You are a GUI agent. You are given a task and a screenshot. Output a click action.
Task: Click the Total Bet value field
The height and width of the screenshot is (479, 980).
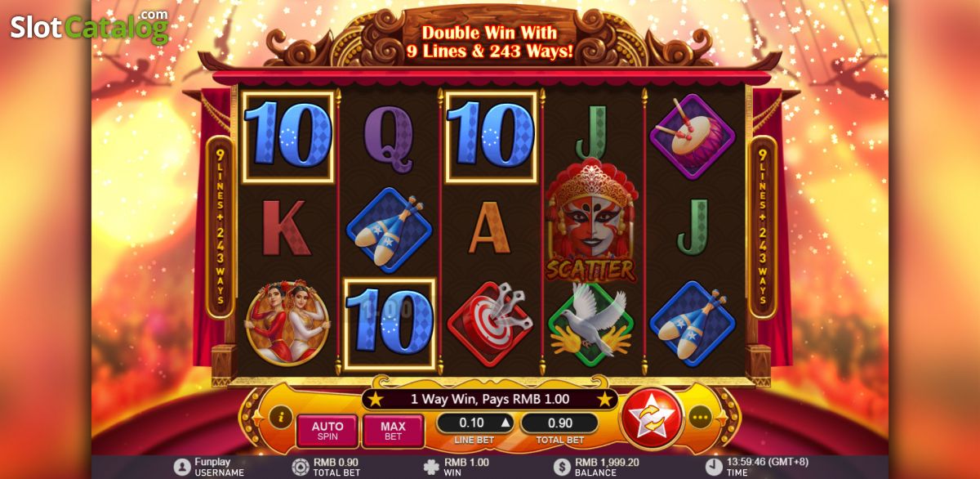pos(559,423)
